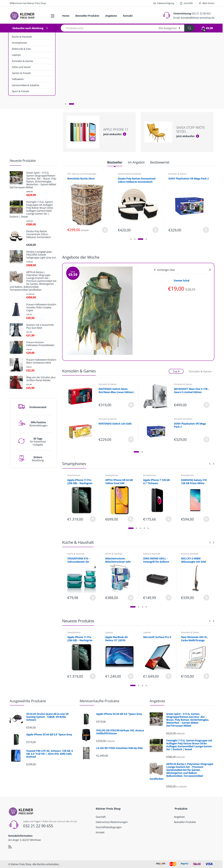Click the Mein Konto user icon
The image size is (224, 868).
tap(200, 3)
